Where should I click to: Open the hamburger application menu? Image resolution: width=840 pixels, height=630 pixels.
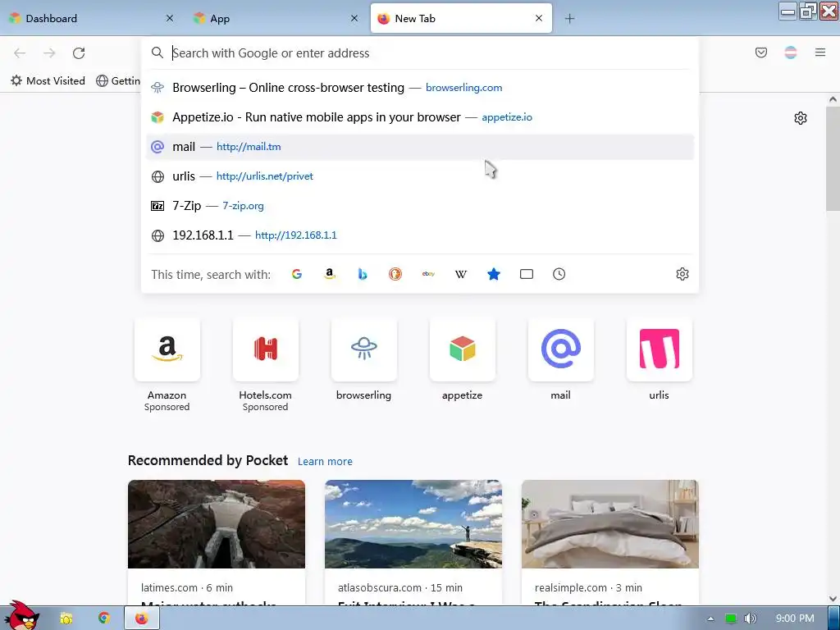click(x=820, y=52)
